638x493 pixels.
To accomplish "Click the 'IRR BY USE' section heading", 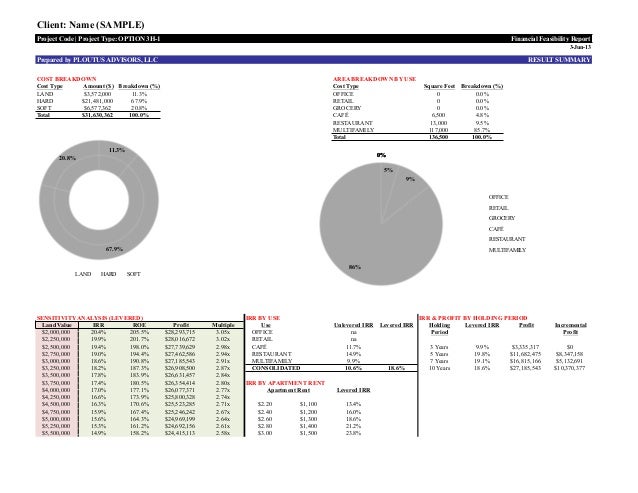I will pos(263,318).
